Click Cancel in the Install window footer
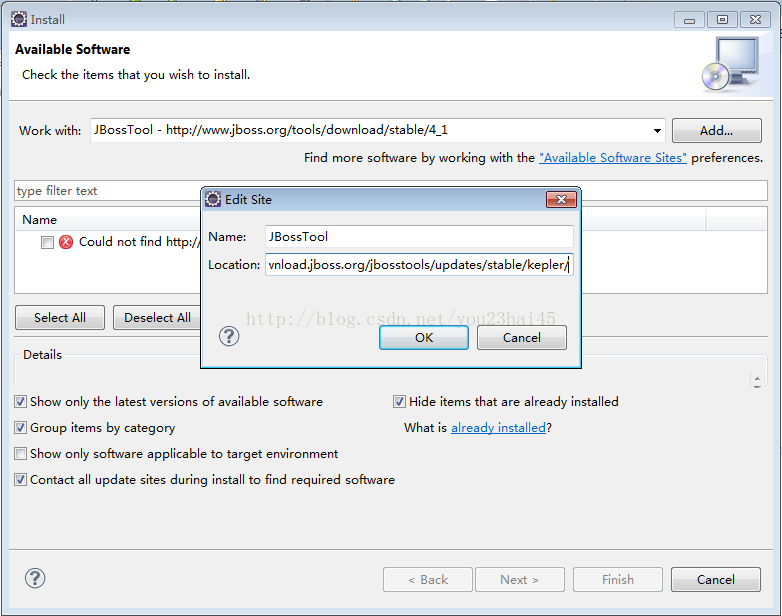 coord(716,580)
